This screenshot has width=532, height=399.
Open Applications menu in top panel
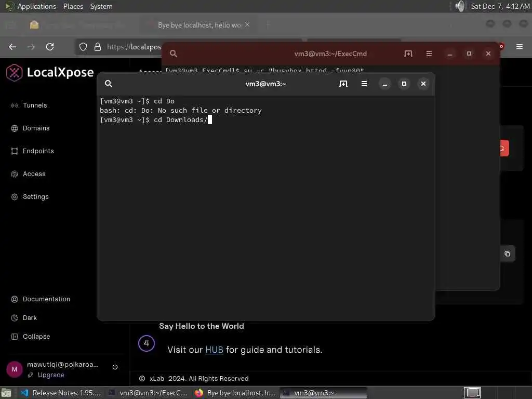tap(37, 6)
